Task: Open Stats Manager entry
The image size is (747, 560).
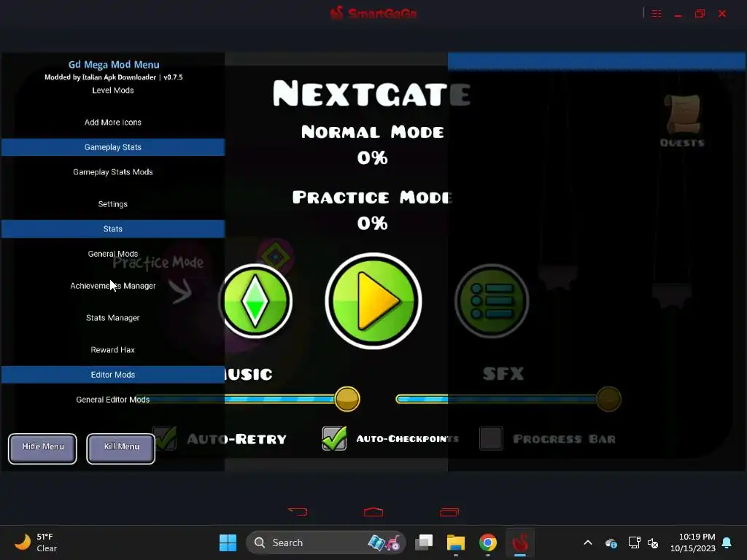Action: [x=113, y=318]
